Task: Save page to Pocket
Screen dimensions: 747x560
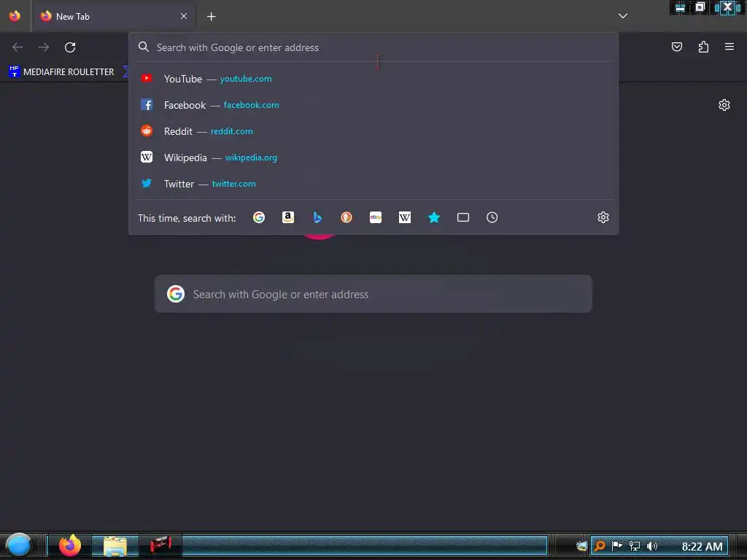Action: click(677, 47)
